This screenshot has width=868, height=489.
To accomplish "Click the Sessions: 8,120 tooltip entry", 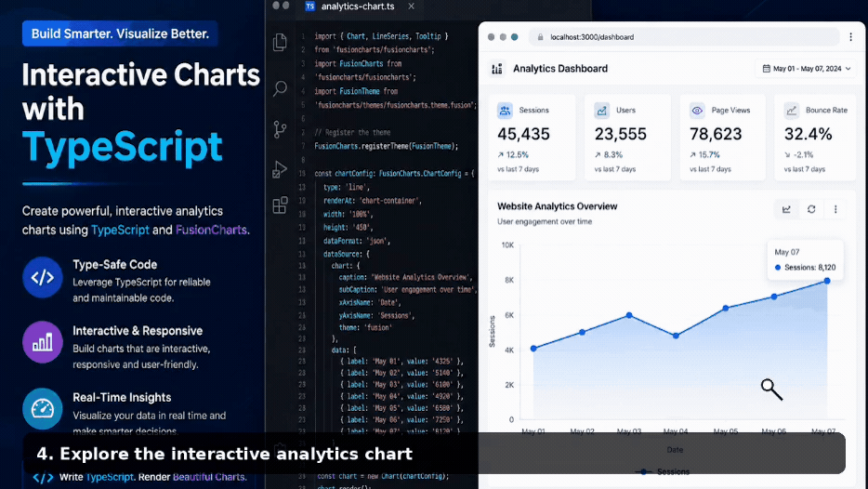I will [x=806, y=268].
